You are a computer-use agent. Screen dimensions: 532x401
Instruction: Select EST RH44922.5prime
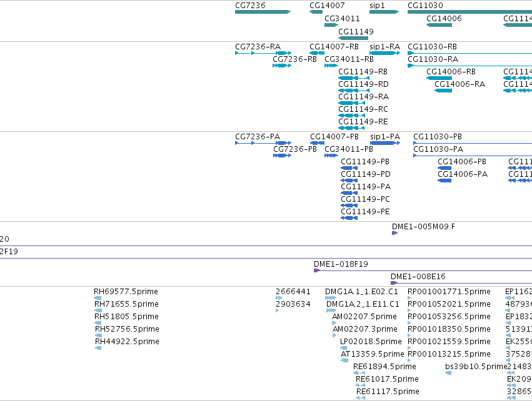click(x=98, y=348)
